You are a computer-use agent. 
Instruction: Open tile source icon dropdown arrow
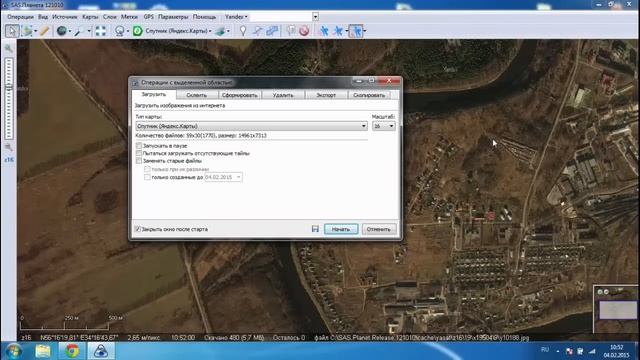click(127, 31)
